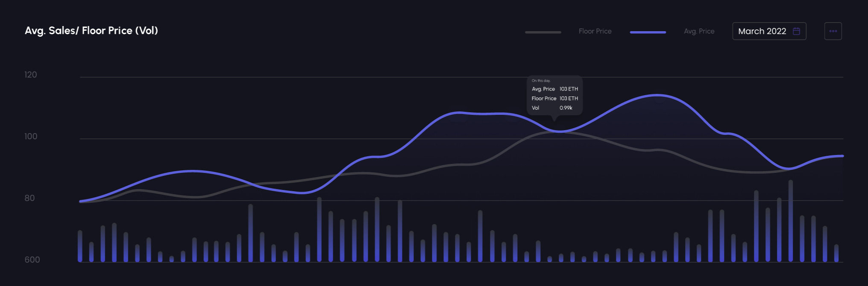This screenshot has width=868, height=286.
Task: Open the three-dot more options menu
Action: 833,31
